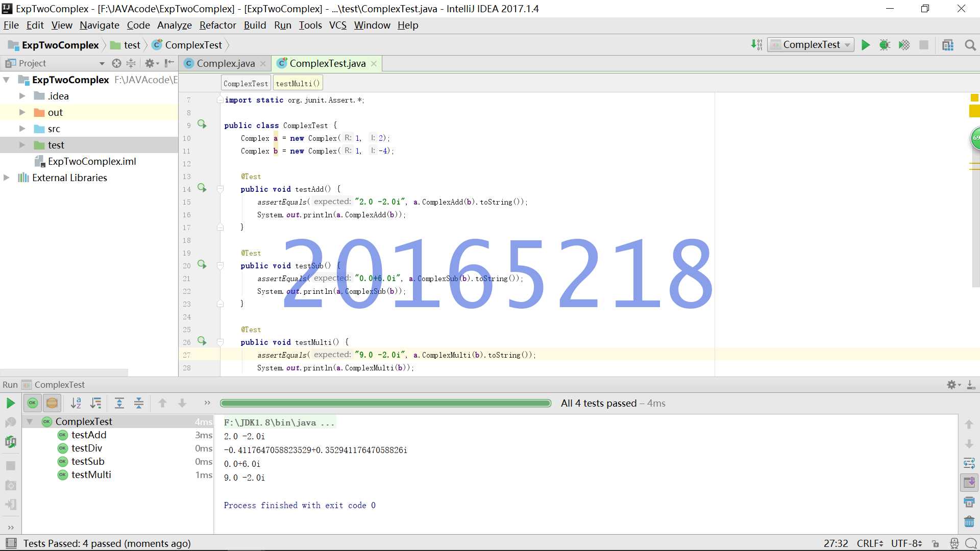Image resolution: width=980 pixels, height=551 pixels.
Task: Click the run gutter icon beside class ComplexTest
Action: 202,124
